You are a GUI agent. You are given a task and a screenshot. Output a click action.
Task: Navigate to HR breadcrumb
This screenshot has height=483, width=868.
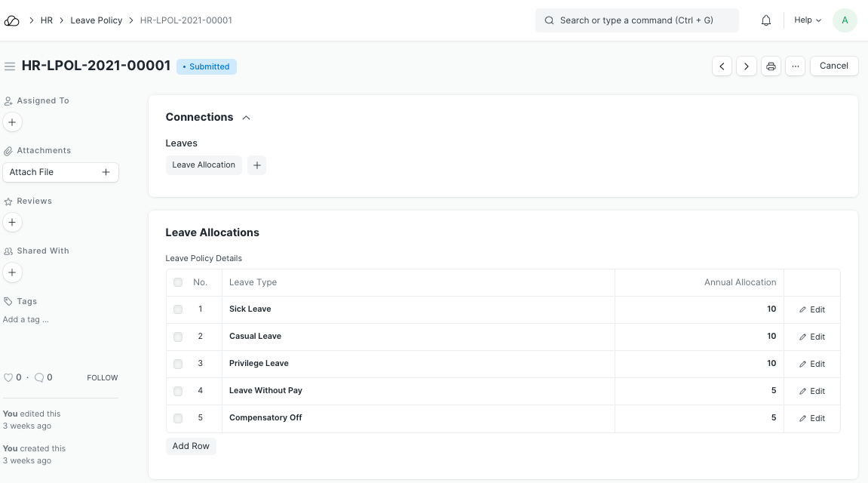click(x=47, y=20)
